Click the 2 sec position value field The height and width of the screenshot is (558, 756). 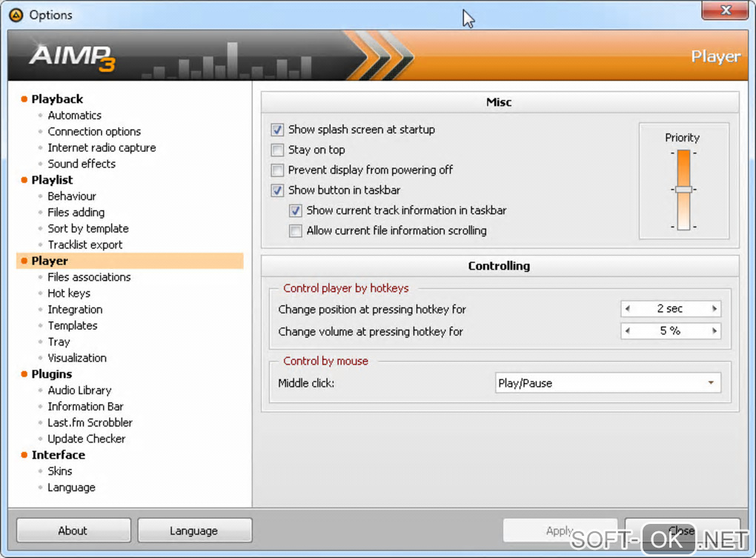[x=671, y=308]
